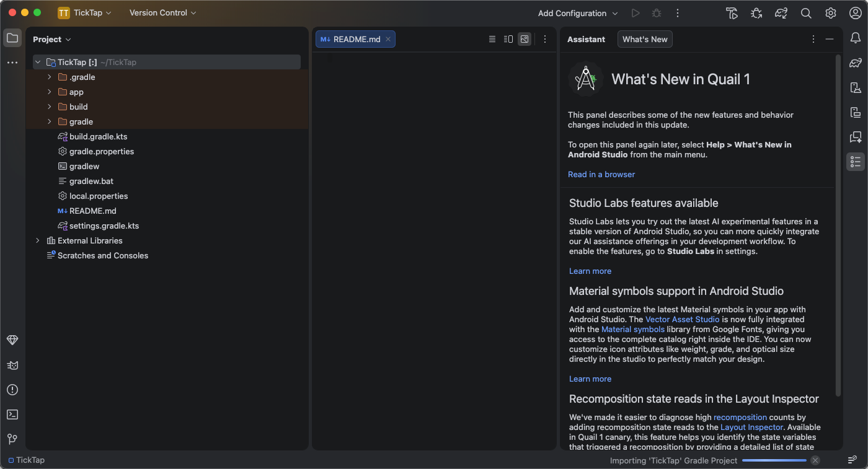Toggle the Assistant list icon in right sidebar
Image resolution: width=868 pixels, height=469 pixels.
(x=856, y=162)
